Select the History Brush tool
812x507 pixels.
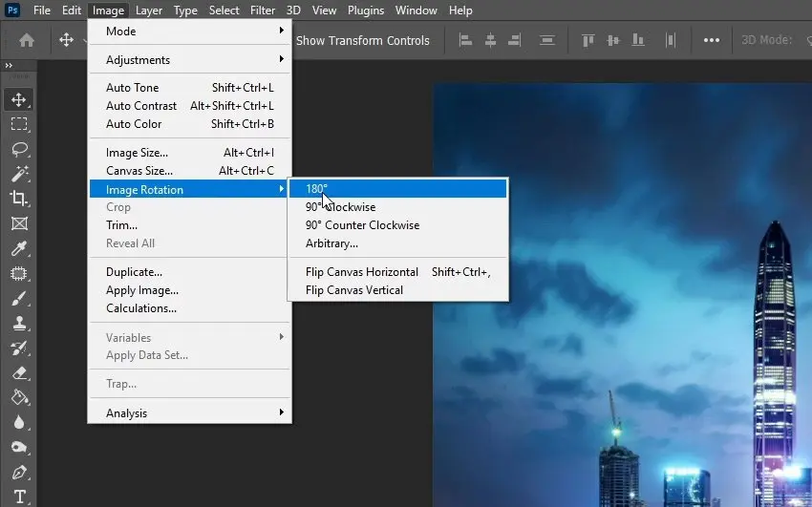pyautogui.click(x=19, y=349)
